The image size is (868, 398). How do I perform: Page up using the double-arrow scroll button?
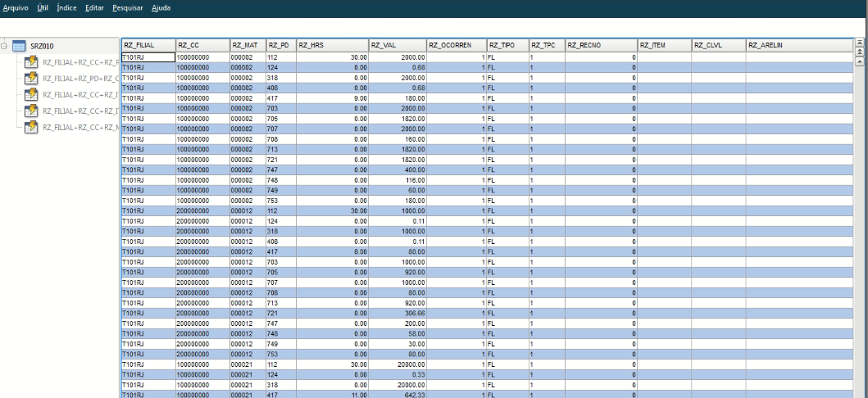[x=859, y=52]
